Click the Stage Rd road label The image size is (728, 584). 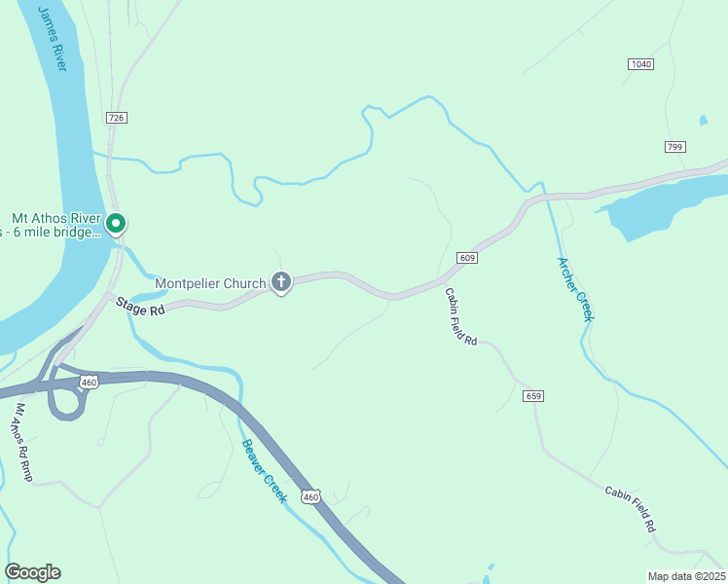click(x=140, y=307)
